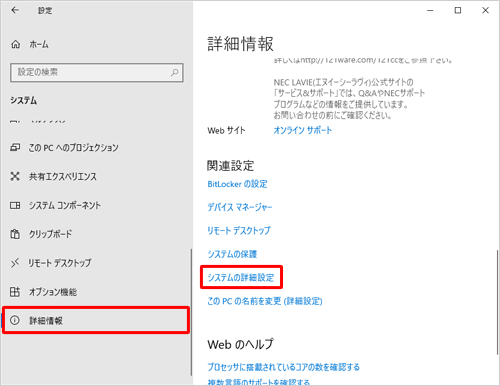Open the オンライン サポート link
The height and width of the screenshot is (386, 500).
(x=303, y=130)
